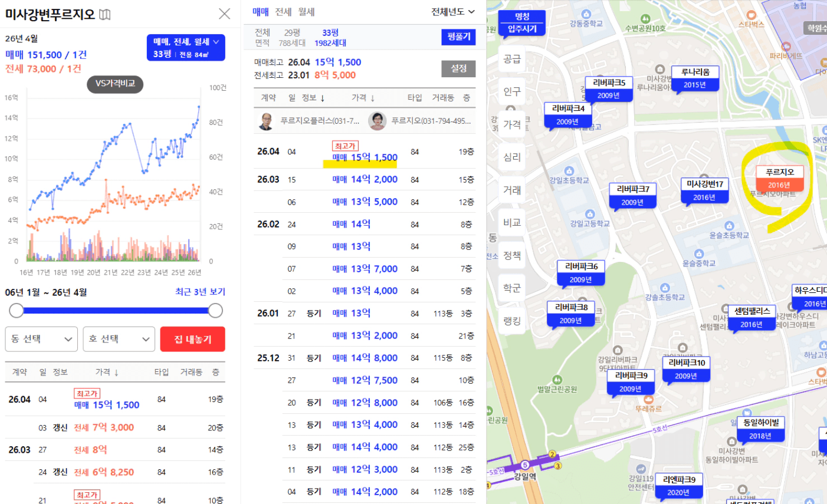Click the right handle of the date range slider

216,310
